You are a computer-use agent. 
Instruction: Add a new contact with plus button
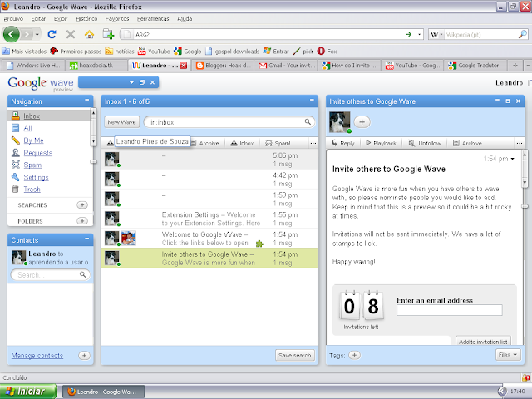click(84, 355)
